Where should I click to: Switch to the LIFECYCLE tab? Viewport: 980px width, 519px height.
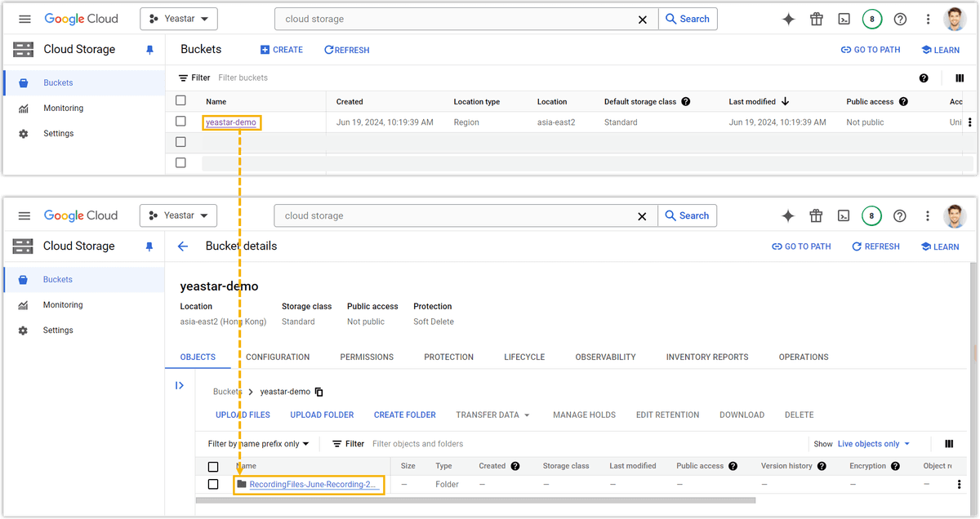524,357
